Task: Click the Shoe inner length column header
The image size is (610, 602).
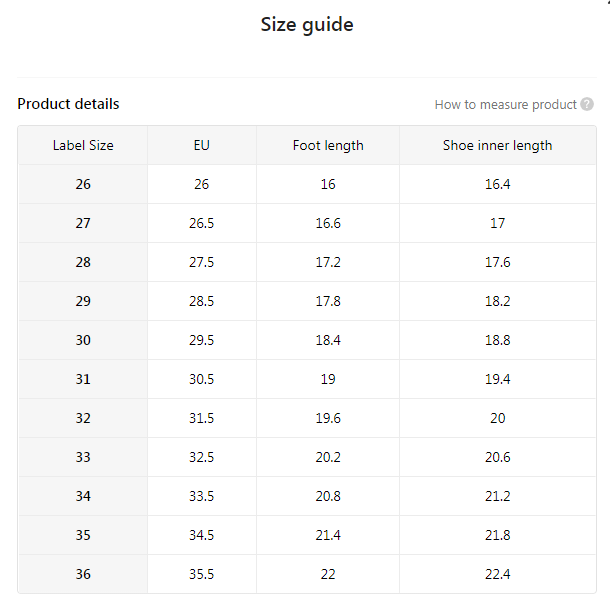Action: (497, 145)
